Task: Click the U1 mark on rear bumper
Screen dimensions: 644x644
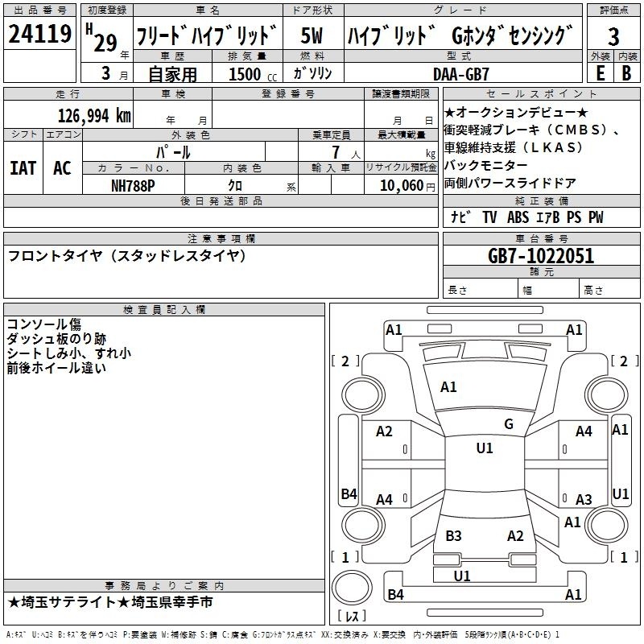Action: pyautogui.click(x=462, y=576)
